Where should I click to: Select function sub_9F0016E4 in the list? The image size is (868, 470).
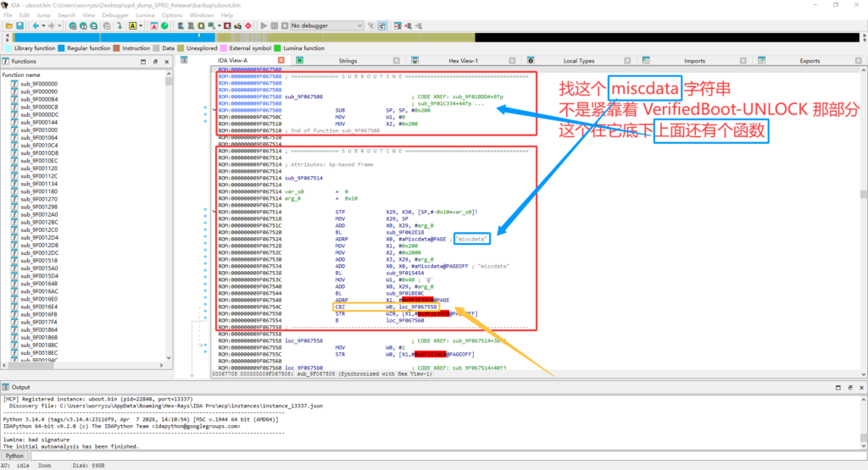tap(39, 307)
